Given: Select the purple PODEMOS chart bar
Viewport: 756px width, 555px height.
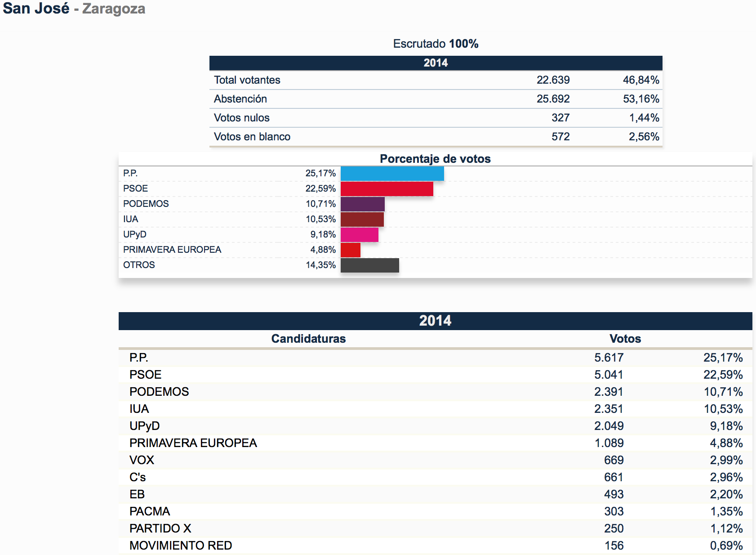Looking at the screenshot, I should tap(362, 204).
